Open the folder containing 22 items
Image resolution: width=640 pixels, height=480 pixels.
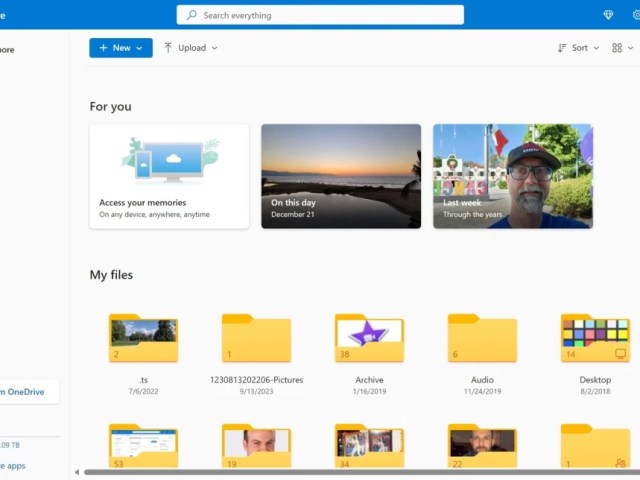click(x=482, y=446)
